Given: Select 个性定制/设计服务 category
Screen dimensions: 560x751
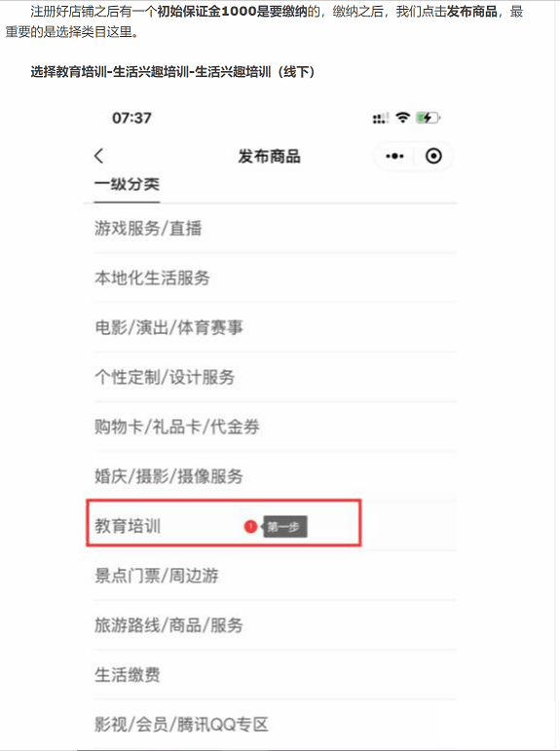Looking at the screenshot, I should (x=275, y=377).
